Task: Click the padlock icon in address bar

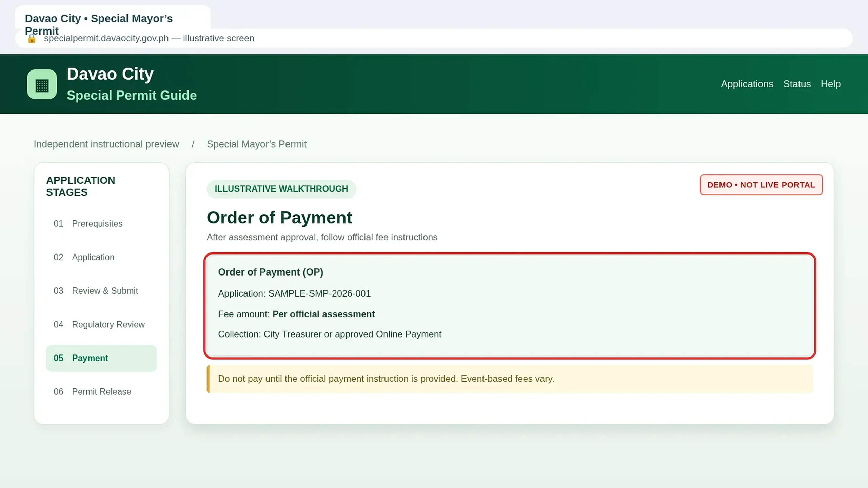Action: click(32, 39)
